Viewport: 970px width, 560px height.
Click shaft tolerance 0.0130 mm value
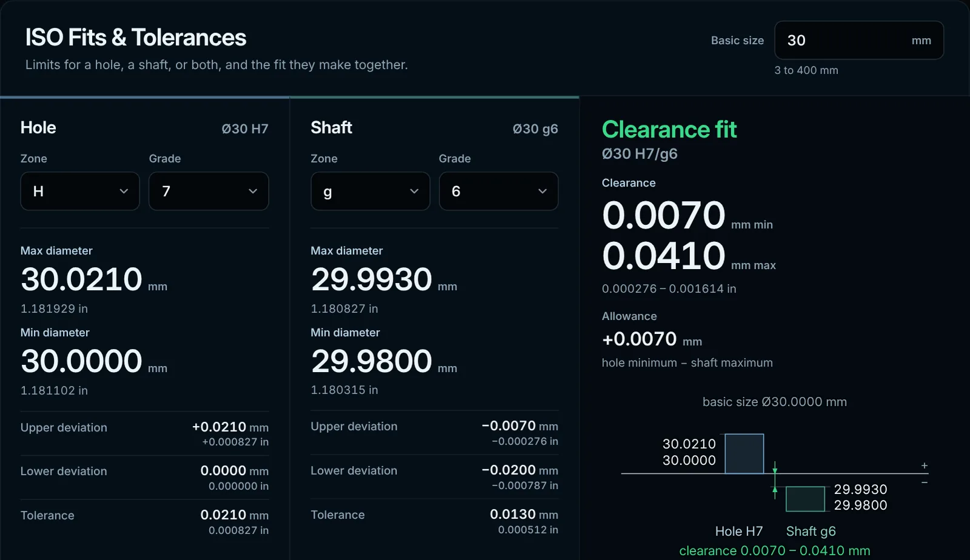[524, 514]
